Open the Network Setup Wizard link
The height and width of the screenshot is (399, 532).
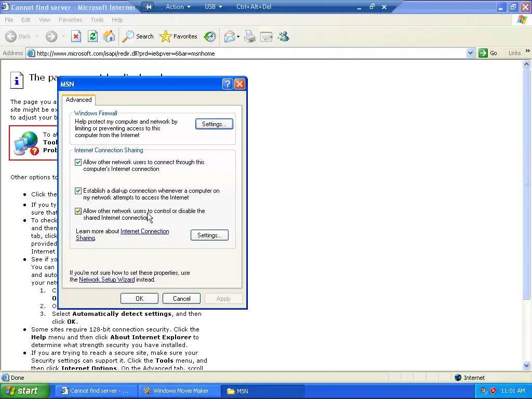(107, 280)
